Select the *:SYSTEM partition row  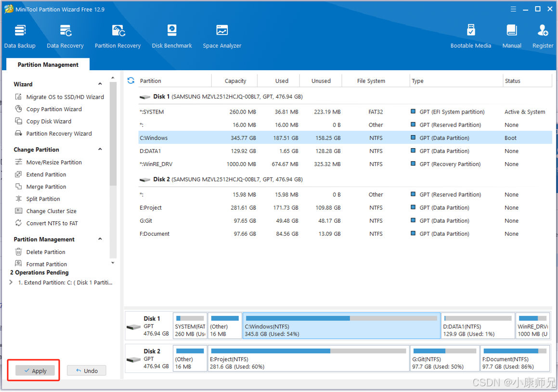pyautogui.click(x=345, y=112)
